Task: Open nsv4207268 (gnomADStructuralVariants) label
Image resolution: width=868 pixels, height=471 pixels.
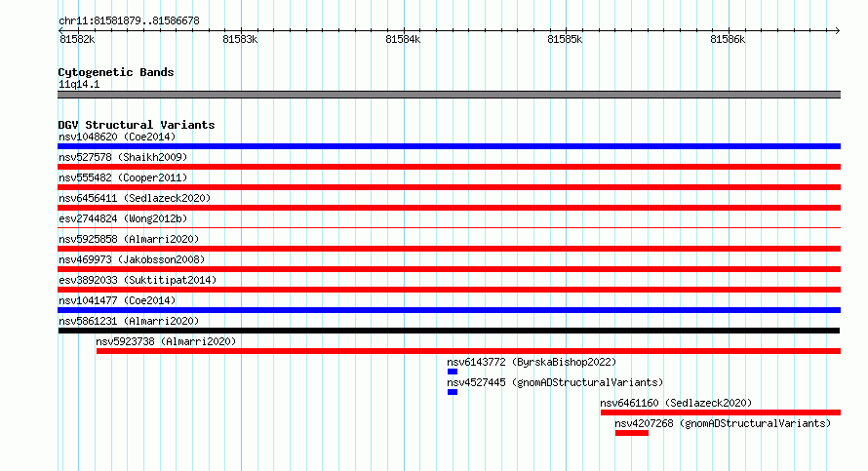Action: [x=723, y=423]
